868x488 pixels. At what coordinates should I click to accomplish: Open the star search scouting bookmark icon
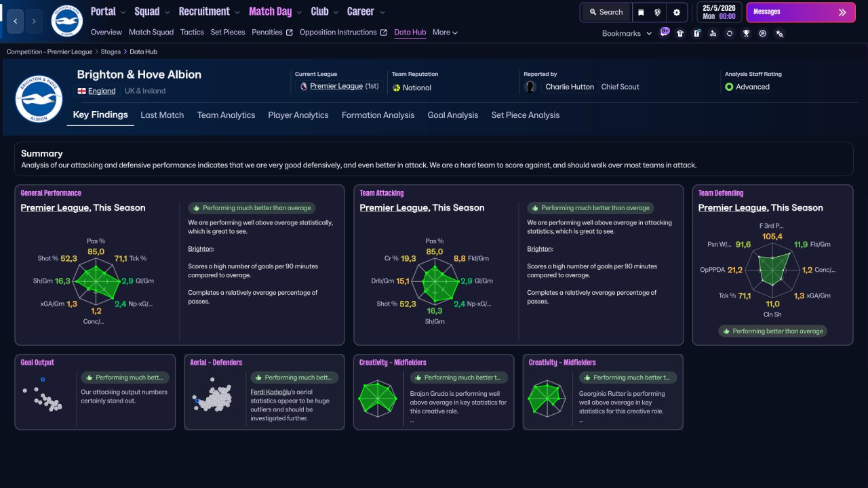779,33
